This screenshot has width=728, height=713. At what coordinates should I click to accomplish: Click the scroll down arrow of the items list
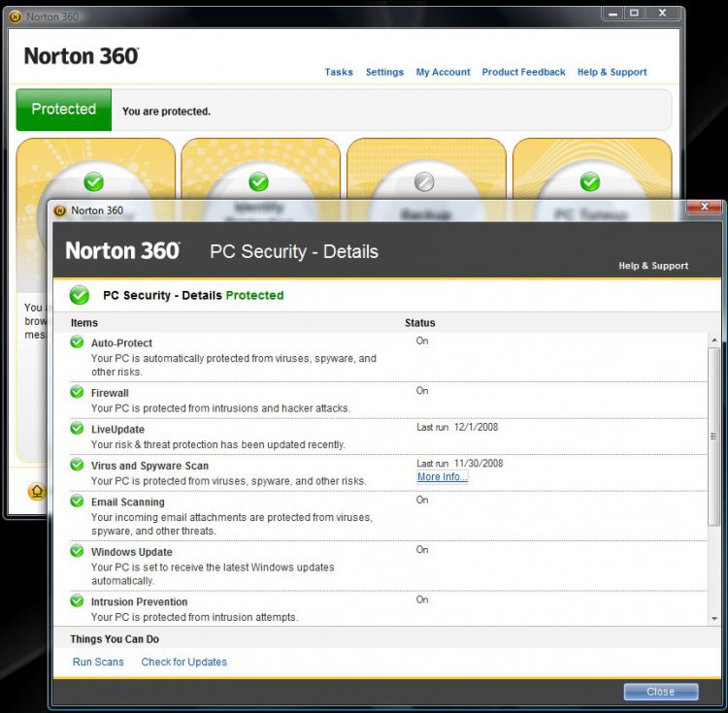pos(714,619)
